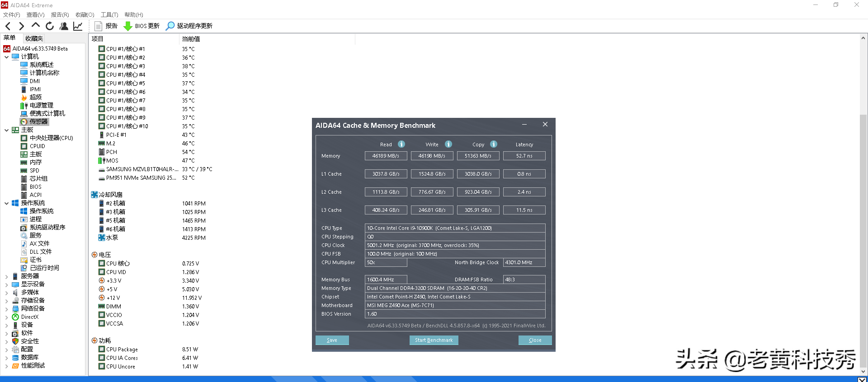Expand the 显示设备 tree node
The width and height of the screenshot is (868, 382).
tap(6, 284)
